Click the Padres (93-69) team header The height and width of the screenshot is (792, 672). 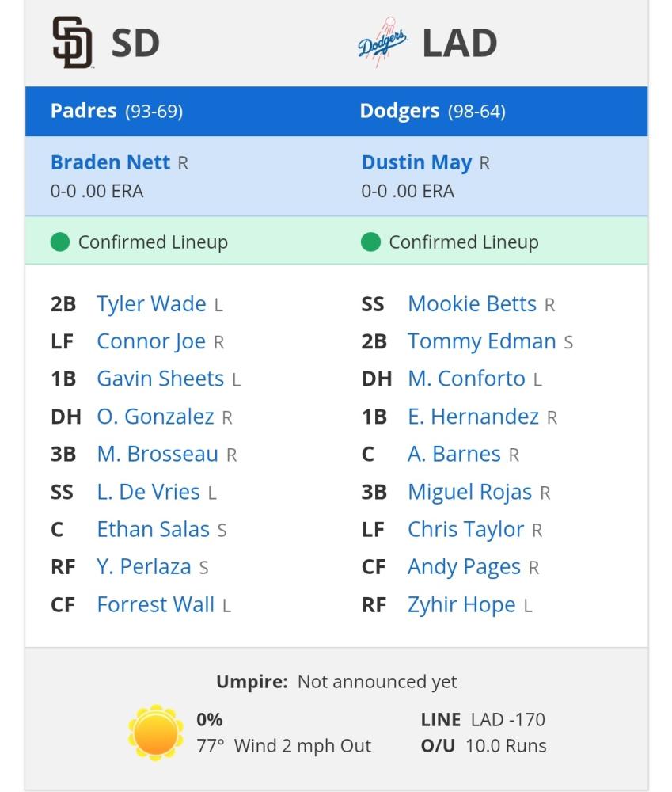116,111
